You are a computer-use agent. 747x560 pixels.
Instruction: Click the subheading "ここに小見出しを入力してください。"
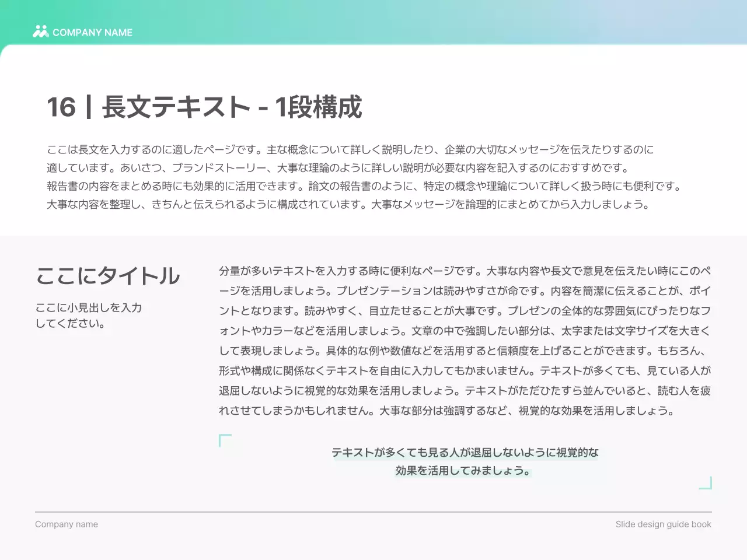point(88,315)
